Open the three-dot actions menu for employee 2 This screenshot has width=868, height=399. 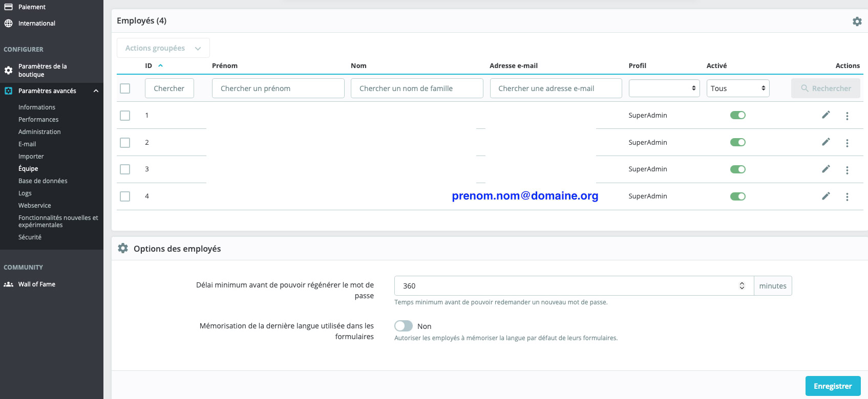(847, 143)
